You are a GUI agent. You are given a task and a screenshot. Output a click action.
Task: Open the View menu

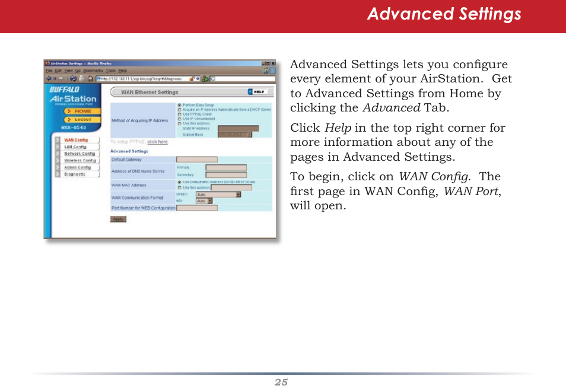pos(69,71)
